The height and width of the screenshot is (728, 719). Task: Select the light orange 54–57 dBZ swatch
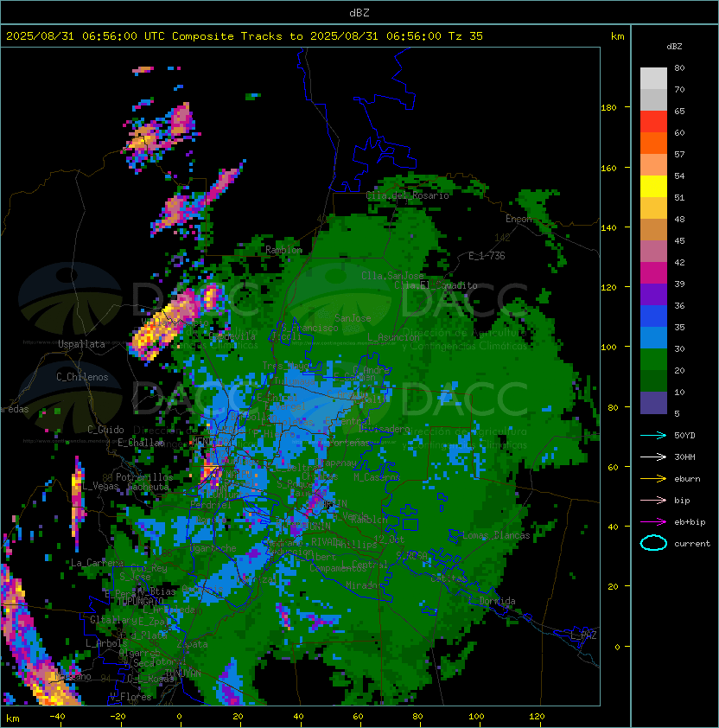pos(653,164)
